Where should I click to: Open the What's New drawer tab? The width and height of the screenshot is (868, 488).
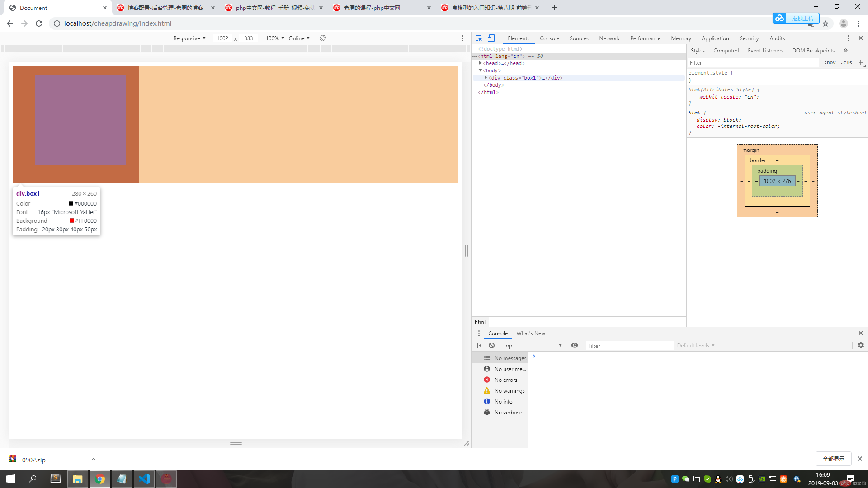531,333
